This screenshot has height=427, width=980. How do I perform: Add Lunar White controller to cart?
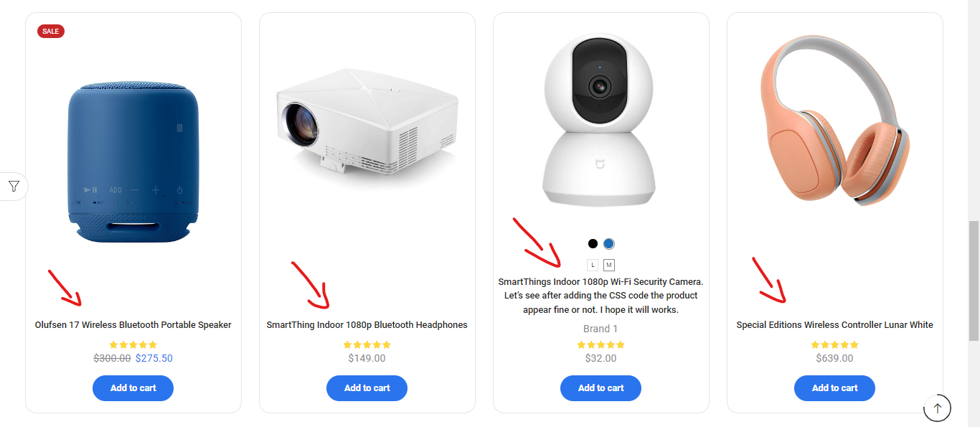pyautogui.click(x=834, y=388)
